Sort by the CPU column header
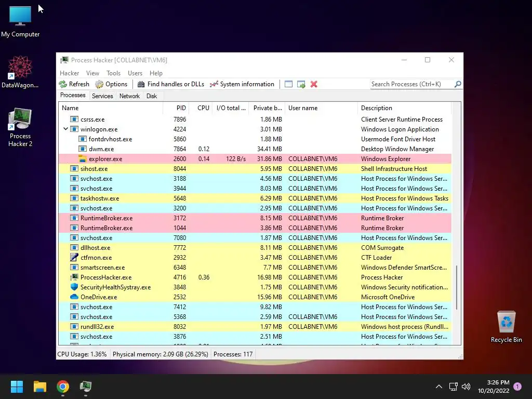 (201, 108)
